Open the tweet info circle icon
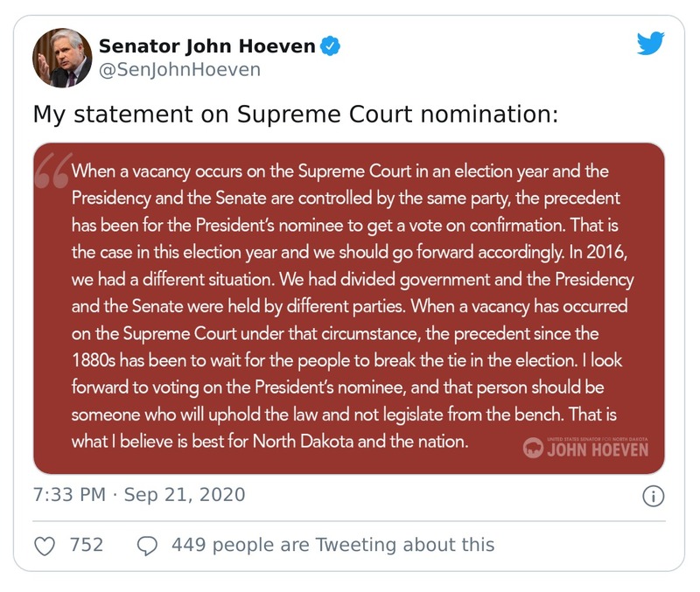This screenshot has width=700, height=592. click(653, 496)
